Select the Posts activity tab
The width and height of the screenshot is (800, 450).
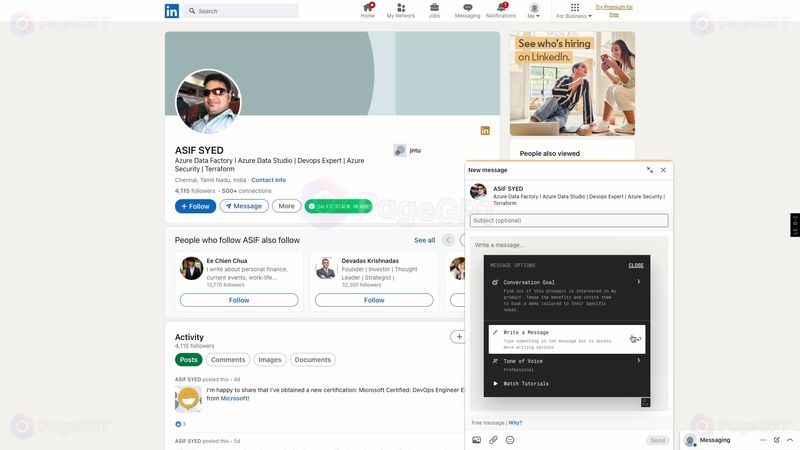click(188, 360)
